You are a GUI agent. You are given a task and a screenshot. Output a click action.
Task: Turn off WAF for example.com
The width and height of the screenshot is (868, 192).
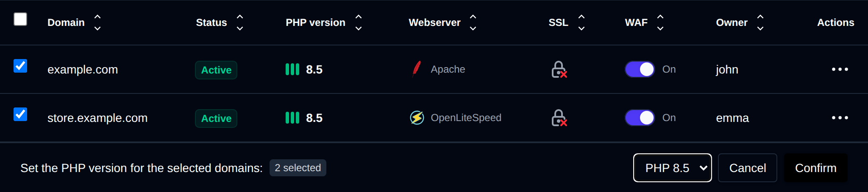pyautogui.click(x=640, y=69)
